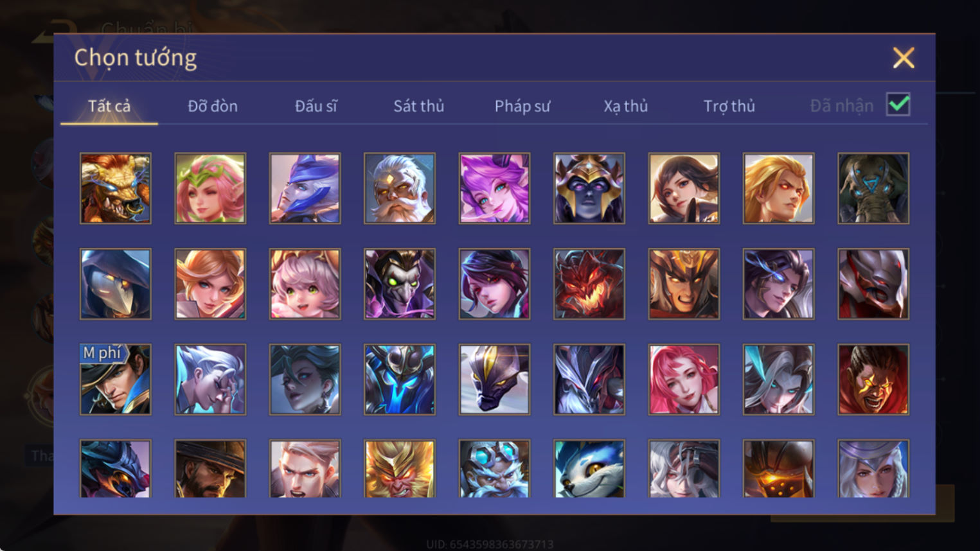The width and height of the screenshot is (980, 551).
Task: Pick the goggled white-bearded dwarf hero
Action: pyautogui.click(x=494, y=469)
